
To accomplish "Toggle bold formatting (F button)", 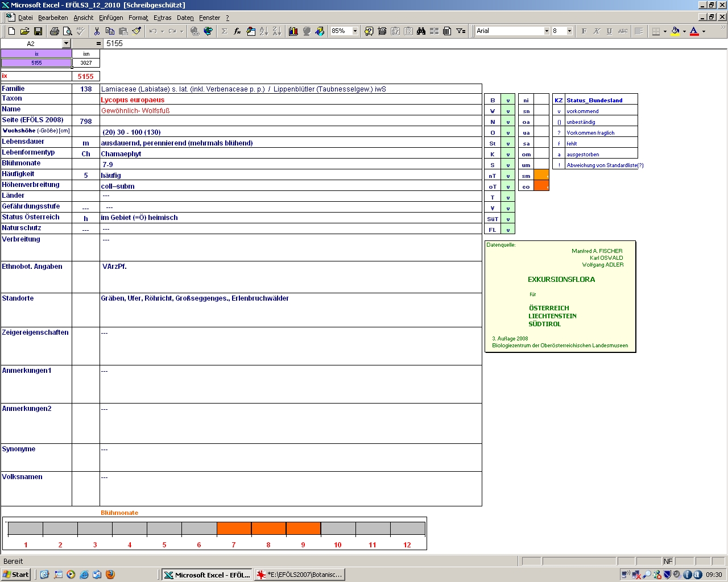I will tap(584, 31).
